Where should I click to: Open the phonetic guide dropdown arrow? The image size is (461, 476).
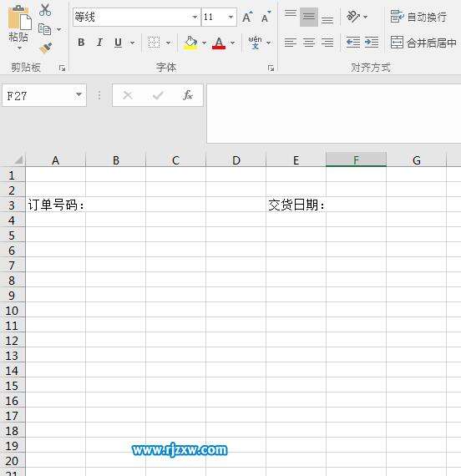(x=268, y=43)
